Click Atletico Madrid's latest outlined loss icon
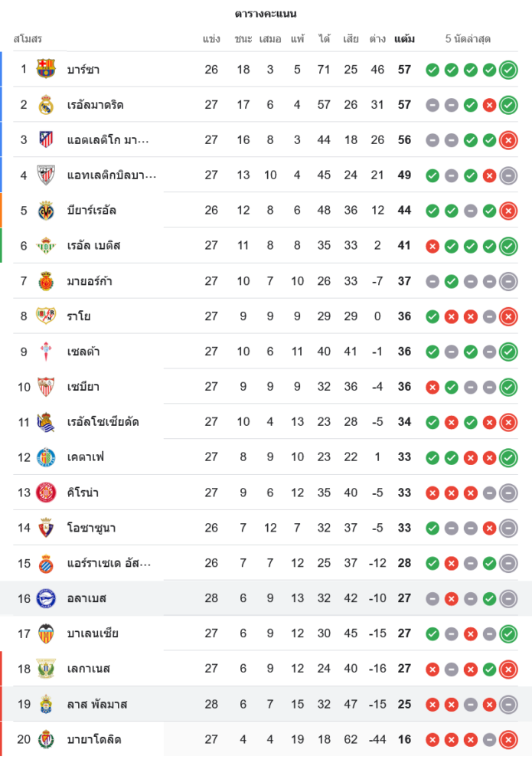 508,140
